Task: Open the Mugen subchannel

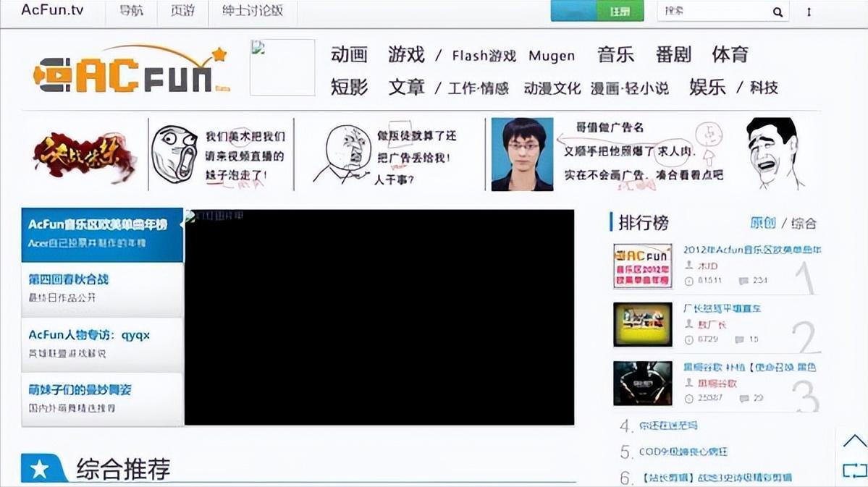Action: pos(552,56)
